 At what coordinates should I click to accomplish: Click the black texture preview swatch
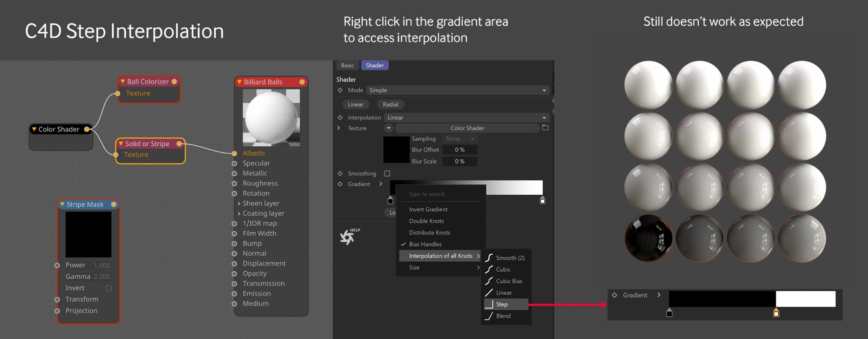pos(396,150)
